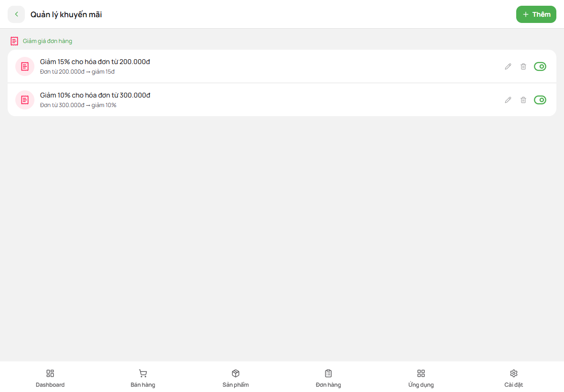Toggle off the Giảm 10% promotion switch

click(x=540, y=100)
